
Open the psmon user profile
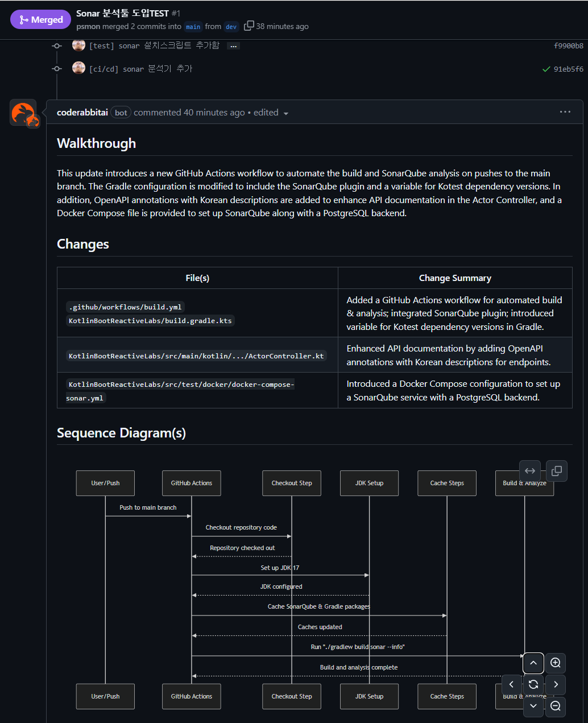[x=88, y=27]
